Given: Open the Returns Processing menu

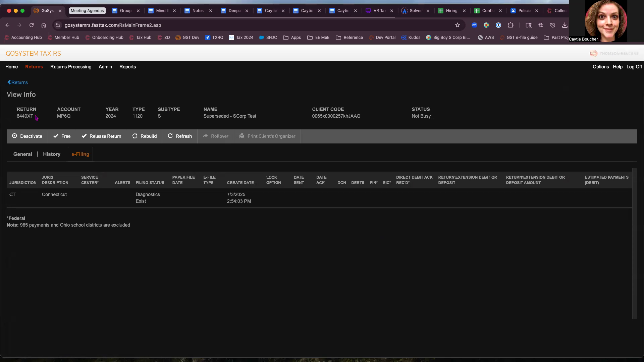Looking at the screenshot, I should (71, 67).
